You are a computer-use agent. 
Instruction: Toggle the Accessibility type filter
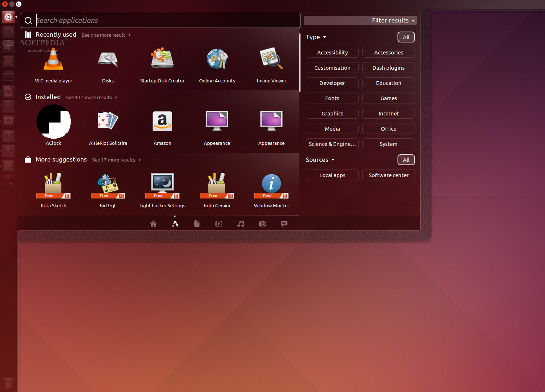tap(332, 52)
